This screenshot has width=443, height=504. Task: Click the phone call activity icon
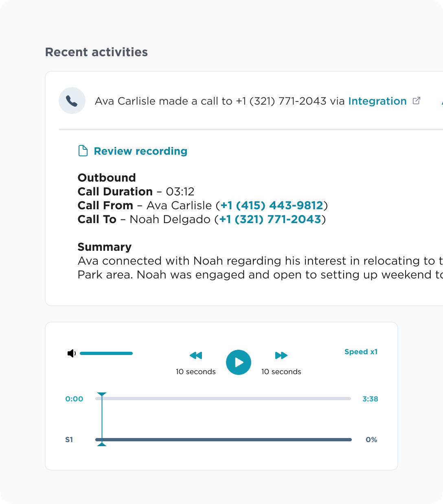tap(72, 101)
